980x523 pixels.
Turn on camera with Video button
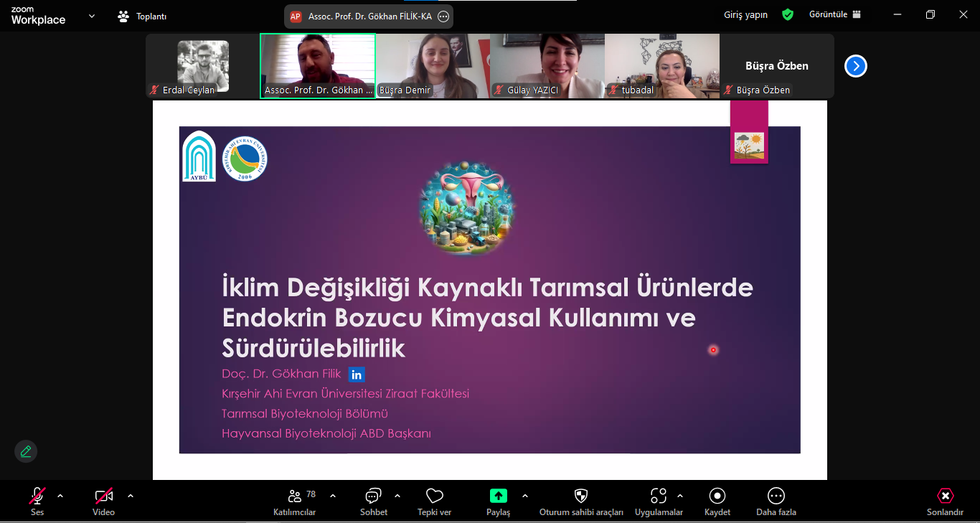(104, 496)
